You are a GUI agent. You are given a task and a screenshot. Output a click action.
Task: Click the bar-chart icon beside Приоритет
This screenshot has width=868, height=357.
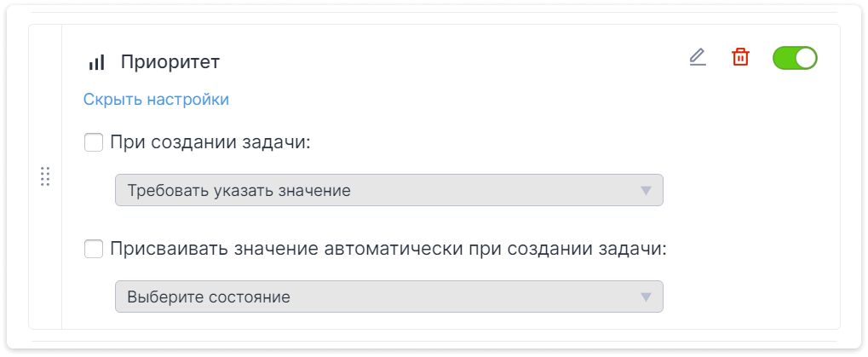(97, 62)
